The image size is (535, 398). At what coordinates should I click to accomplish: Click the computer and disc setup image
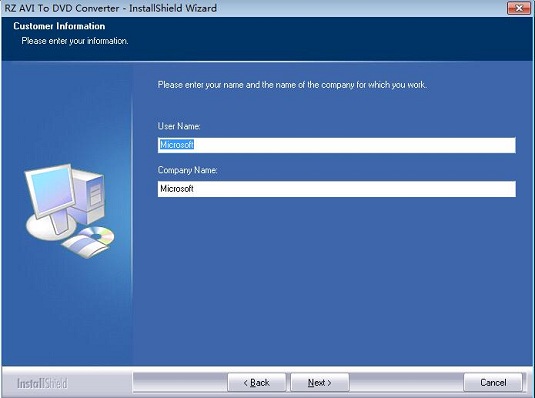[69, 211]
